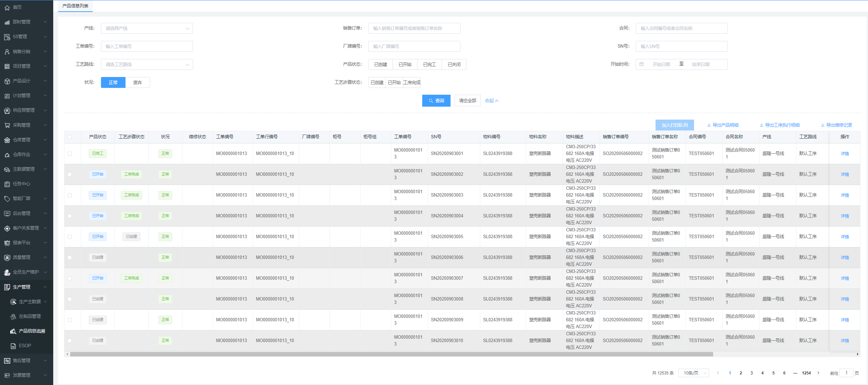Click download icon for 导出维修记录
Image resolution: width=868 pixels, height=385 pixels.
pos(822,125)
